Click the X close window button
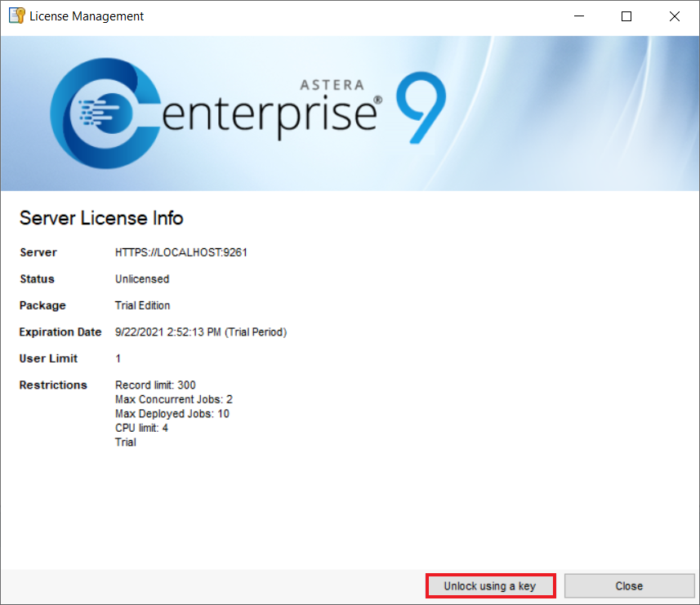This screenshot has height=605, width=700. (675, 16)
